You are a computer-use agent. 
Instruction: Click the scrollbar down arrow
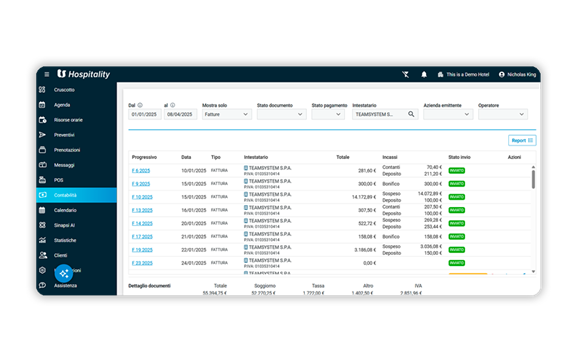[x=533, y=272]
